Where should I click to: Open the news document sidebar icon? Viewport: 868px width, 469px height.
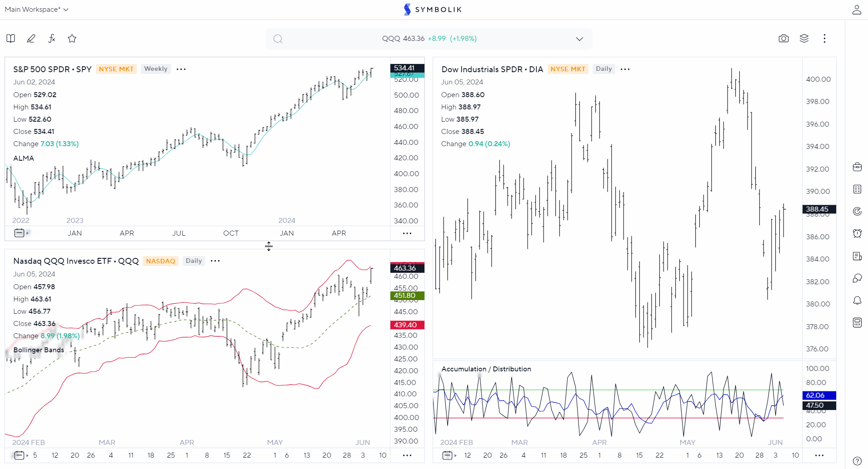pyautogui.click(x=857, y=256)
